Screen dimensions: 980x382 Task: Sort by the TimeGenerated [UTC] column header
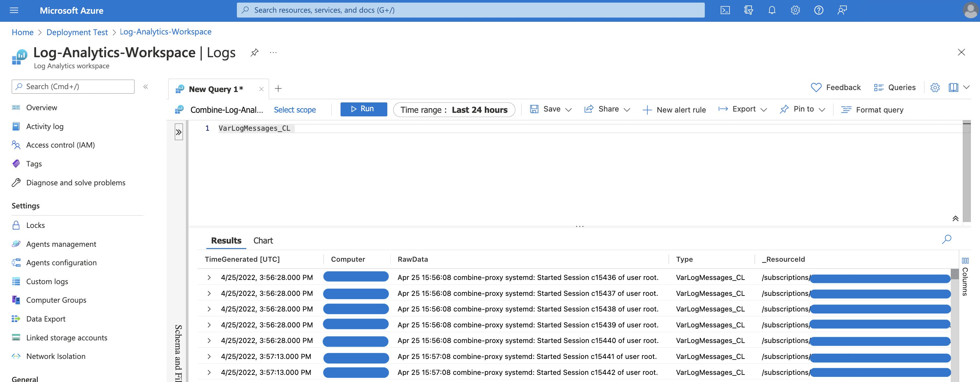click(x=242, y=259)
